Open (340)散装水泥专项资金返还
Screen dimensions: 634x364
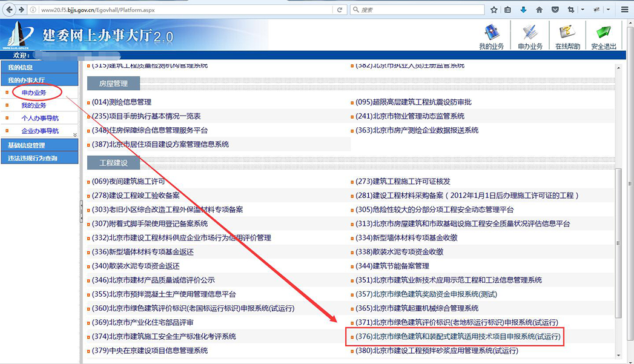point(136,266)
